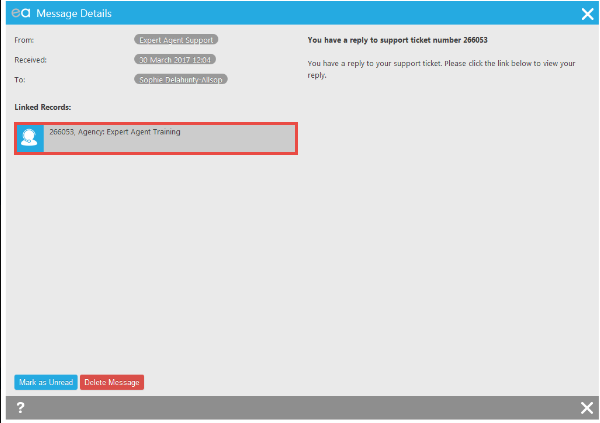
Task: Click the Delete Message button
Action: pos(112,382)
